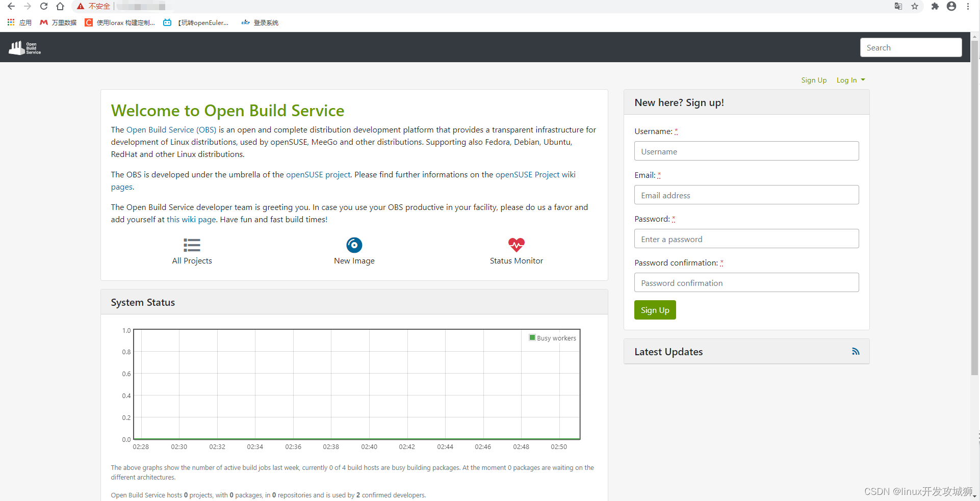Open the 万里数据 bookmark
Image resolution: width=980 pixels, height=501 pixels.
point(58,22)
